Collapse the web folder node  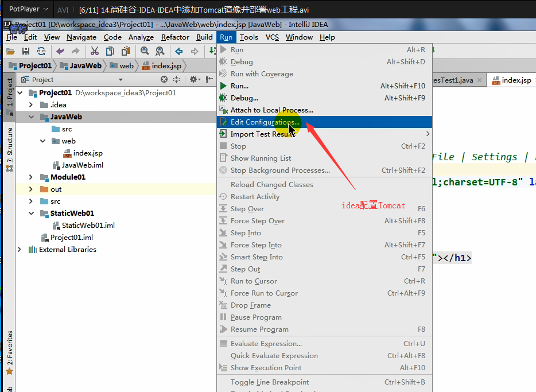(42, 141)
